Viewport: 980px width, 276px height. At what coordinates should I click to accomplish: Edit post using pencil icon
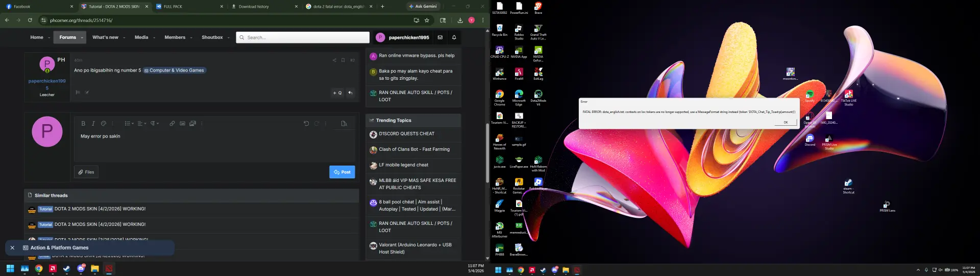click(x=87, y=93)
